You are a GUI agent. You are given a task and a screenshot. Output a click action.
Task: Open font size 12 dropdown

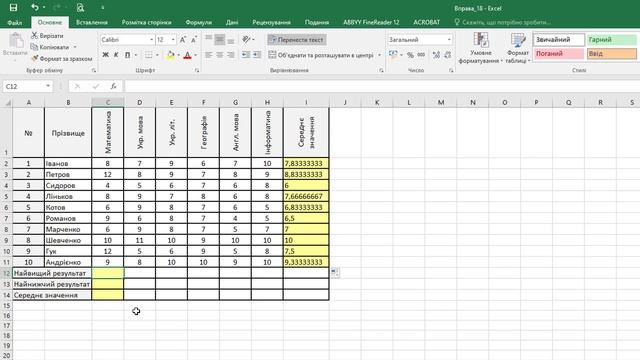tap(173, 40)
